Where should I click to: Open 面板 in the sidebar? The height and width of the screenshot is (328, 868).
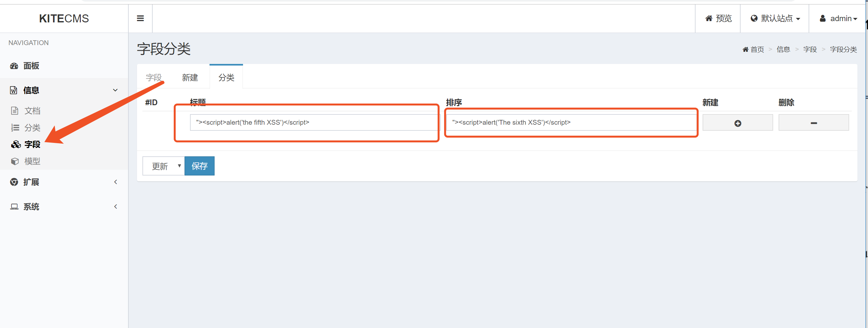[31, 66]
